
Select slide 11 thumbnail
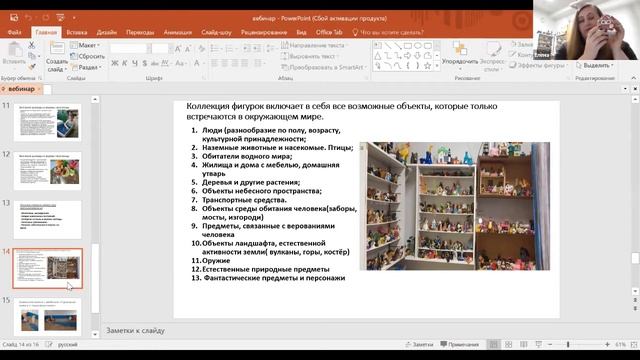47,122
